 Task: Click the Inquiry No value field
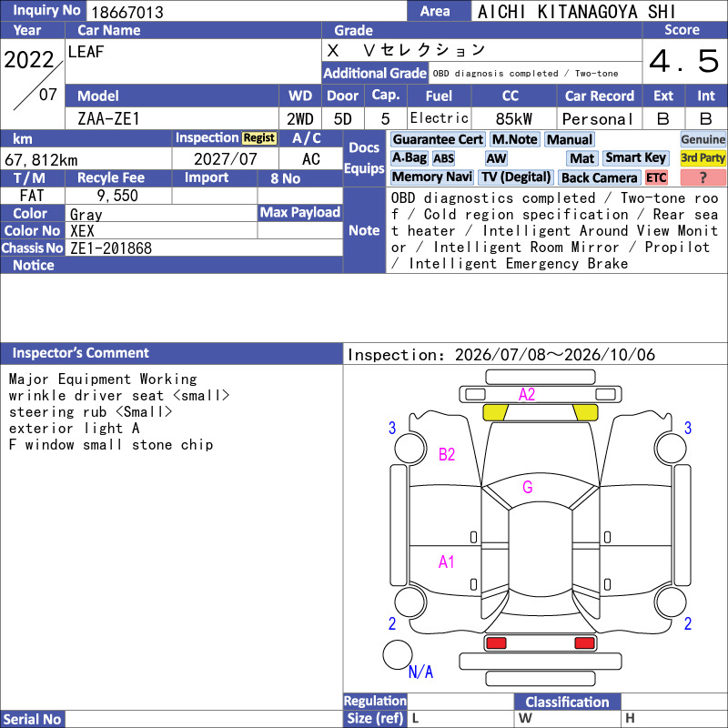pyautogui.click(x=246, y=11)
